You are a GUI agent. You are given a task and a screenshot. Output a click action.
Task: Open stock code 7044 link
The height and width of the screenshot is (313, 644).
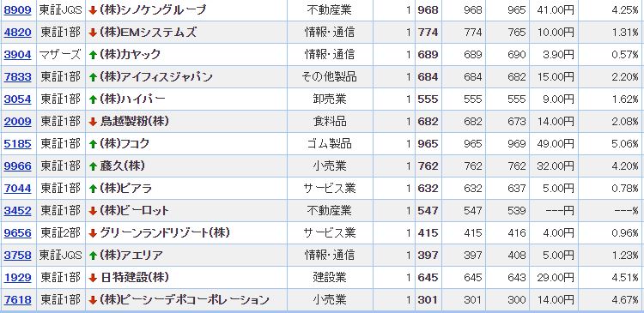point(18,189)
